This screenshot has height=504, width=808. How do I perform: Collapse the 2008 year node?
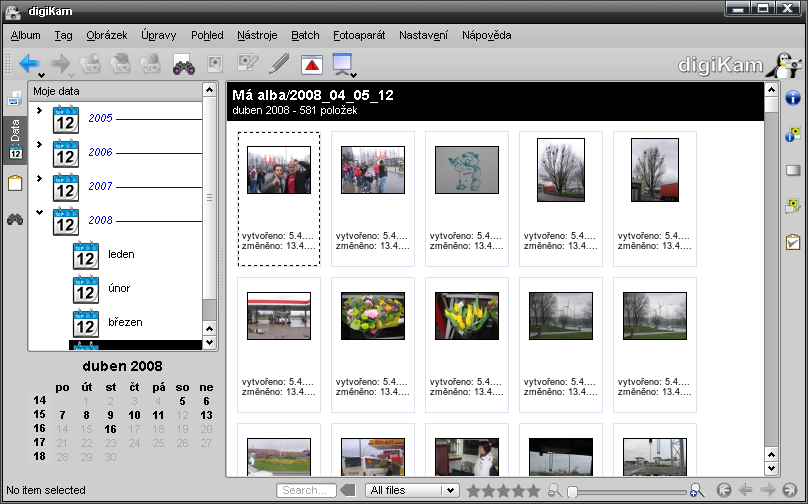39,212
